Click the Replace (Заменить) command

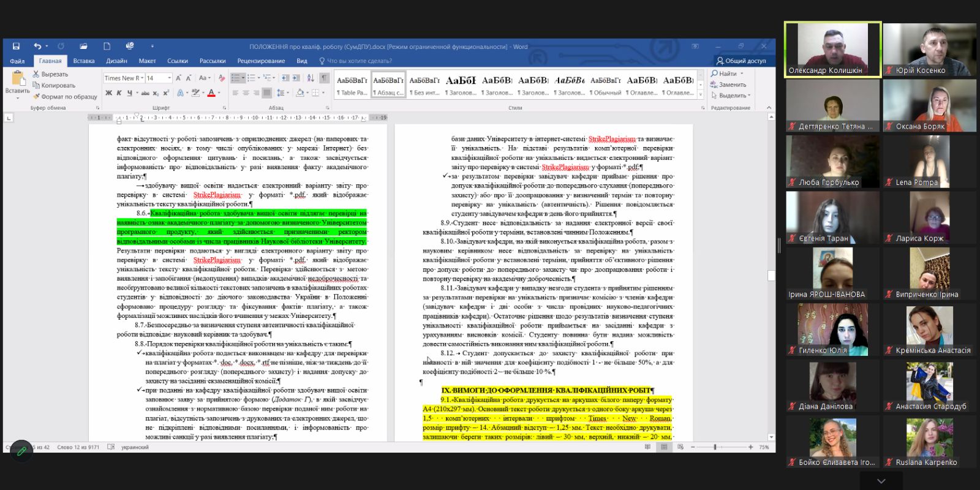pos(728,85)
